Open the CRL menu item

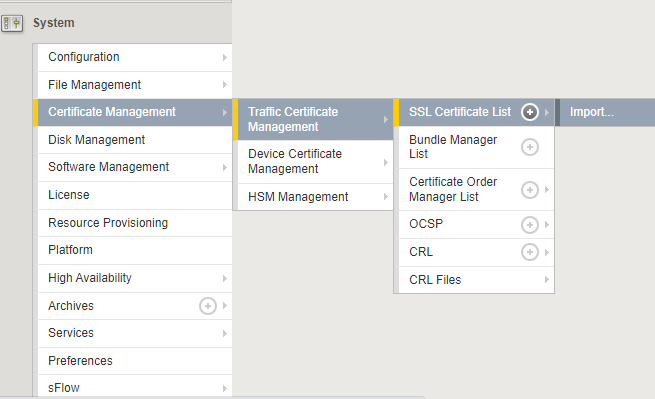click(476, 252)
